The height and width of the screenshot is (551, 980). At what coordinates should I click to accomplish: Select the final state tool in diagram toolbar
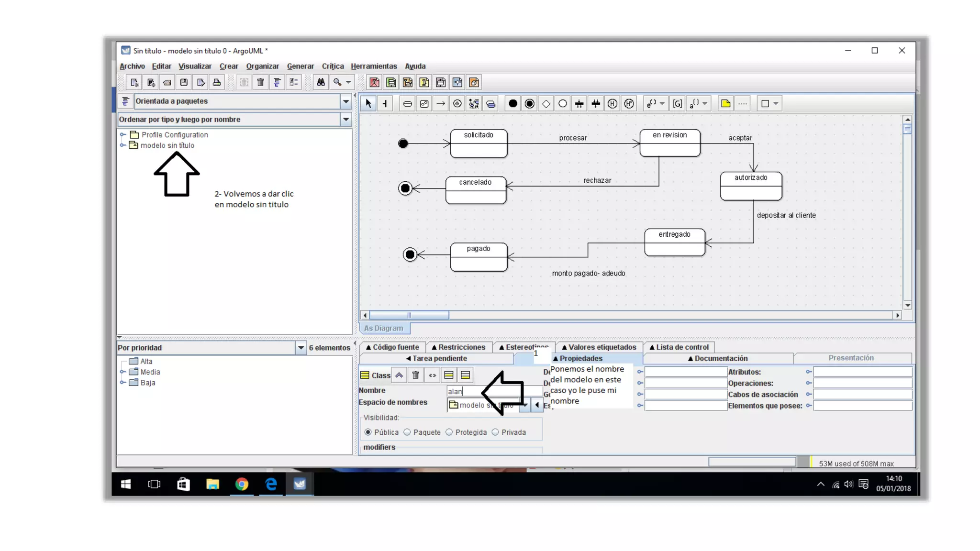click(529, 103)
